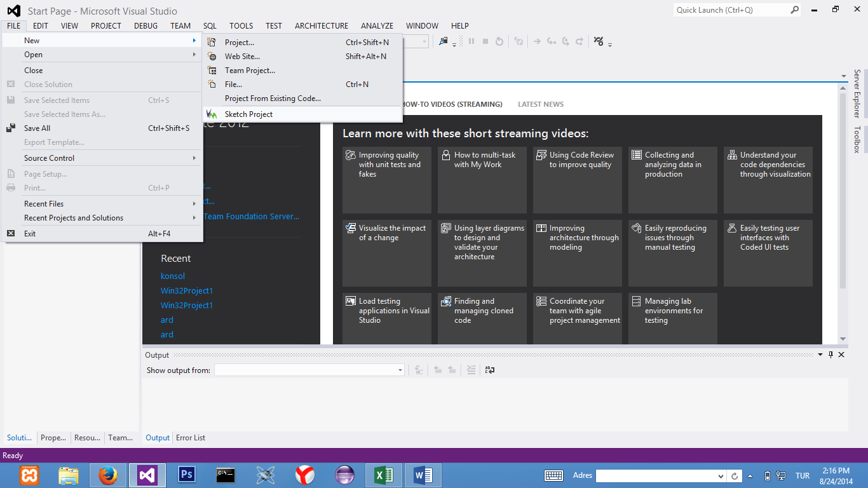Image resolution: width=868 pixels, height=488 pixels.
Task: Open the Adres address bar dropdown
Action: [721, 476]
